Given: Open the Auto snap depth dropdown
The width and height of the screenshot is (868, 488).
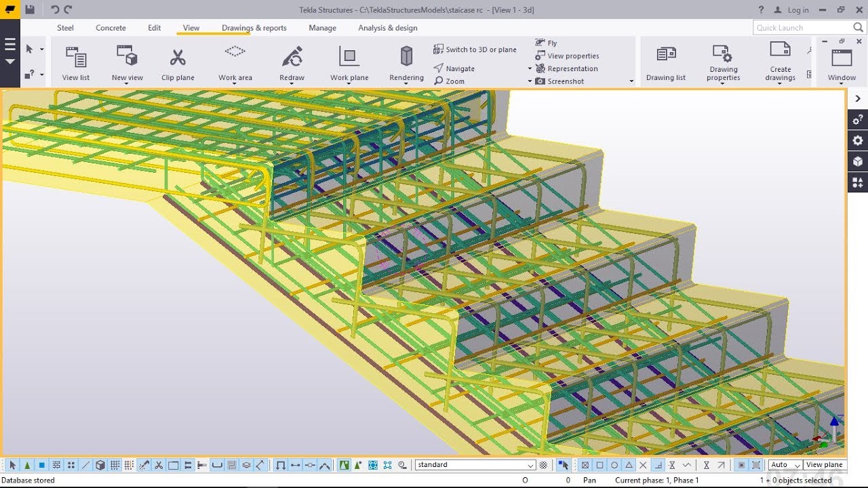Looking at the screenshot, I should click(x=785, y=465).
